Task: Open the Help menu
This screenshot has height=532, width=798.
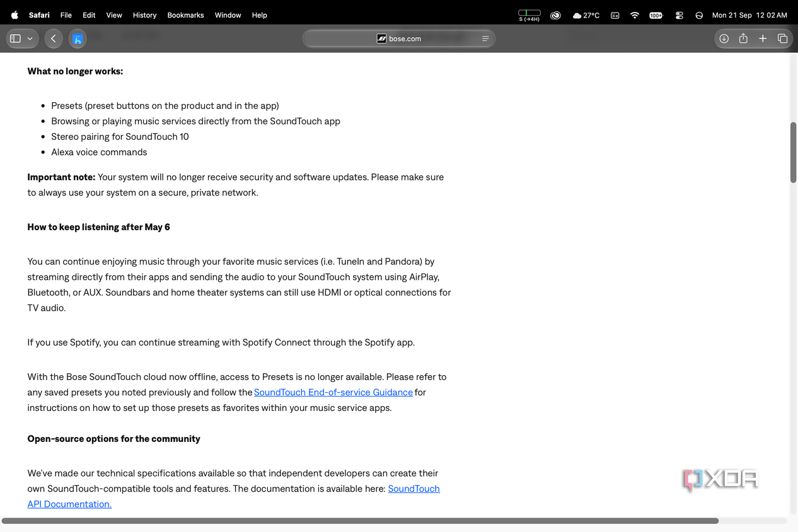Action: [260, 15]
